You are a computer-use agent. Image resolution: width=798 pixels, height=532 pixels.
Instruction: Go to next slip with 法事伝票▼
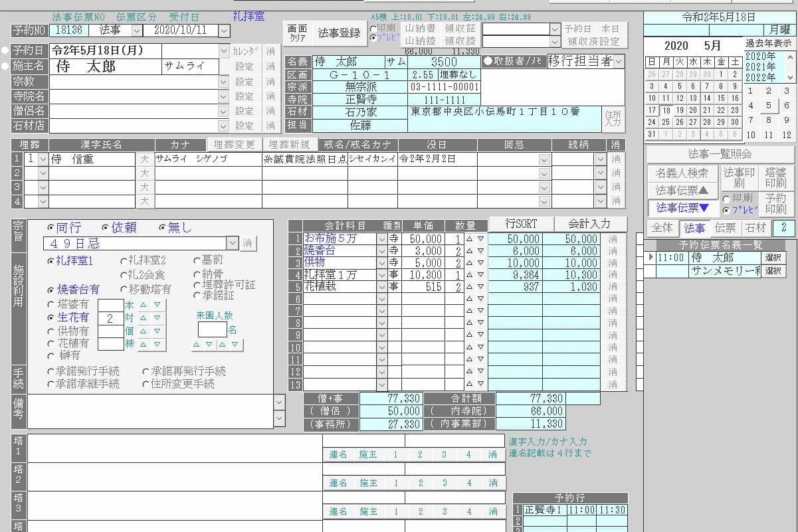[x=682, y=208]
